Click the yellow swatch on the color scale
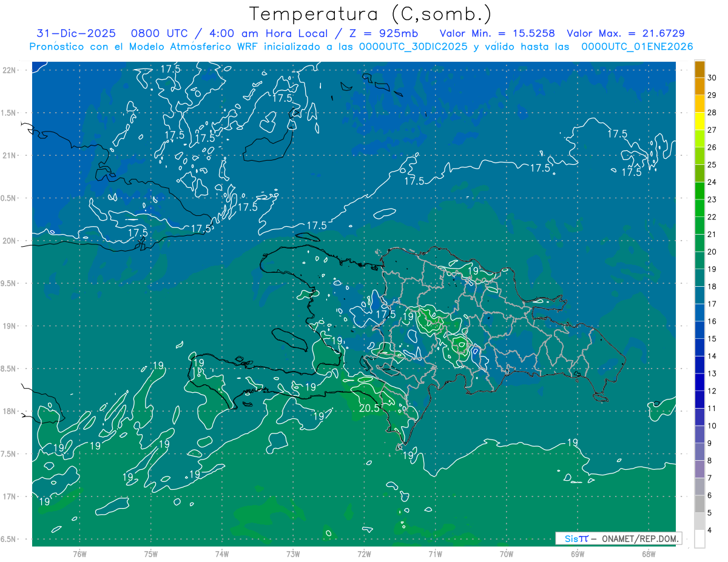Image resolution: width=728 pixels, height=562 pixels. 699,121
